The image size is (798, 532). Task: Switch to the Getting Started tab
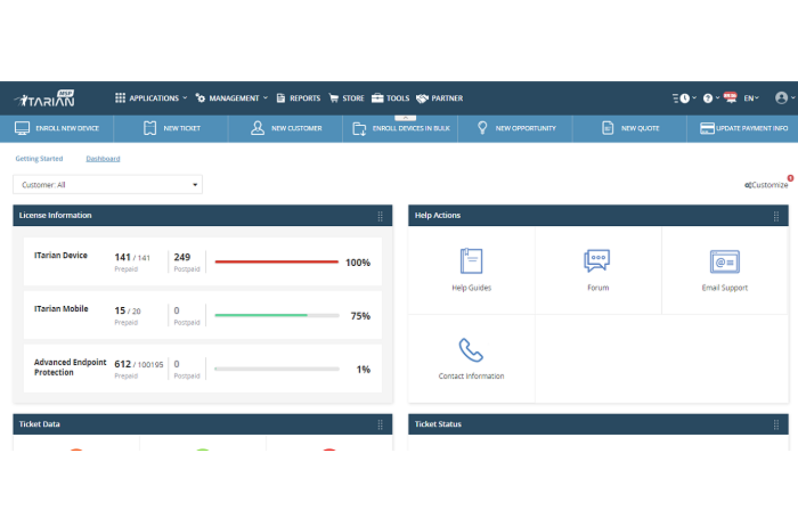pos(39,158)
